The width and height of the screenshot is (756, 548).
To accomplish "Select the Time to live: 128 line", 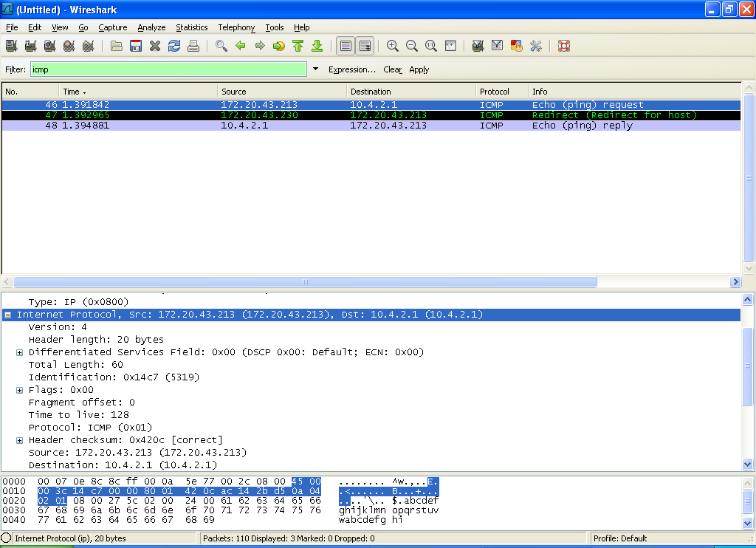I will click(x=78, y=415).
